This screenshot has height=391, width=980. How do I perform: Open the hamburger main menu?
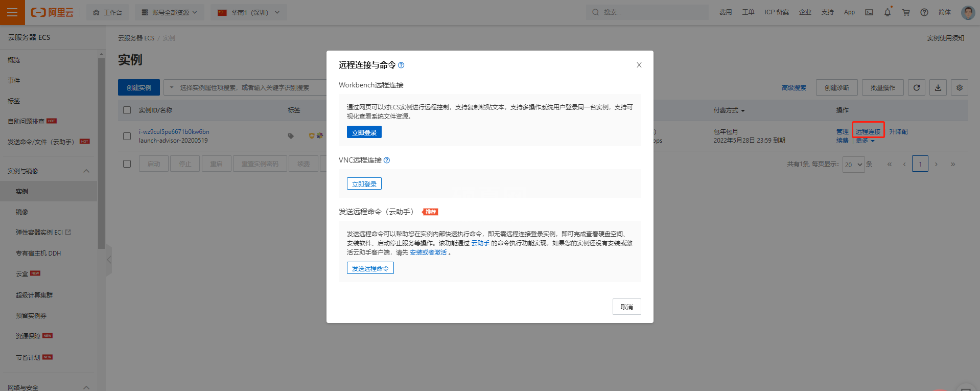tap(12, 12)
